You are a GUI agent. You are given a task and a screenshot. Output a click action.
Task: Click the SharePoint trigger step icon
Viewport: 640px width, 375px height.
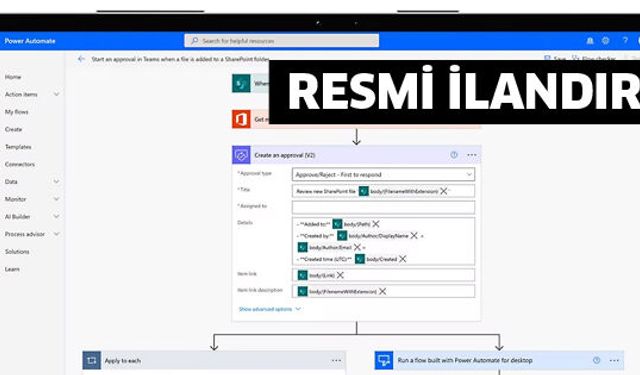pyautogui.click(x=241, y=83)
